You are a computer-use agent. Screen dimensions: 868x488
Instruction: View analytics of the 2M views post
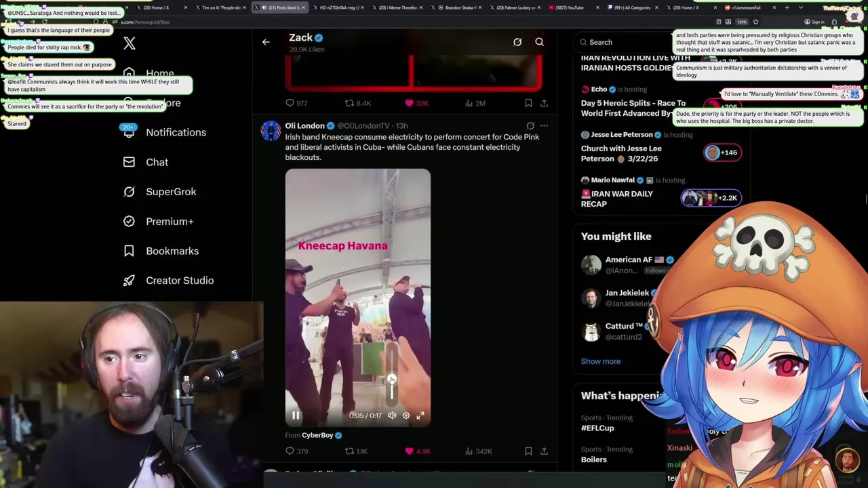click(469, 103)
